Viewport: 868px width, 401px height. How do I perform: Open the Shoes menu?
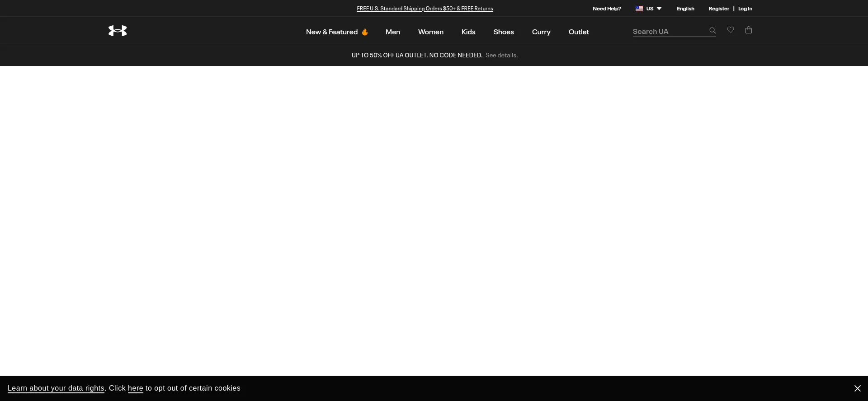click(504, 32)
